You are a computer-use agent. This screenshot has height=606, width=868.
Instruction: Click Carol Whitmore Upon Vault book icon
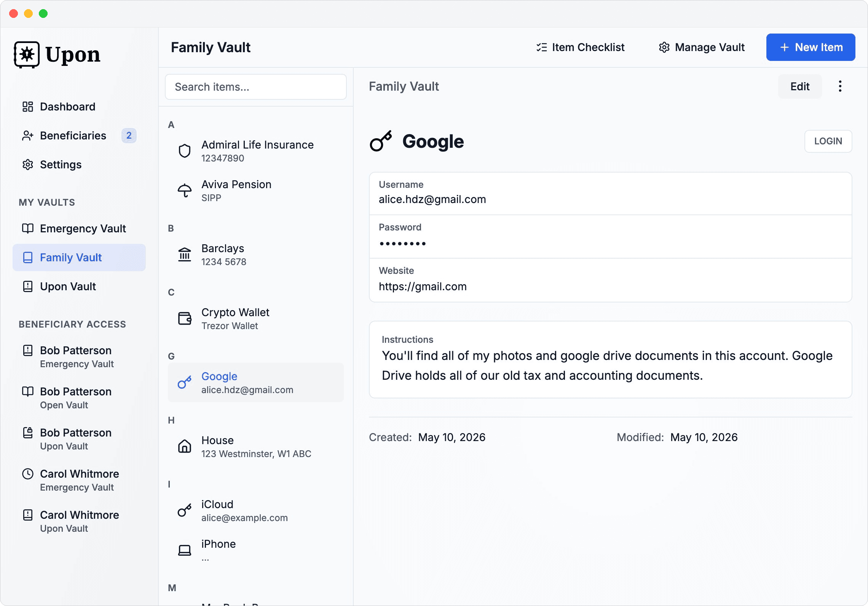pos(27,515)
